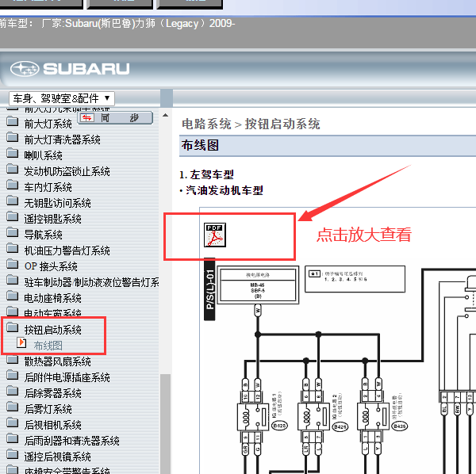Click the 电路系统 > 按钮启动系统 breadcrumb
This screenshot has height=474, width=476.
(251, 124)
